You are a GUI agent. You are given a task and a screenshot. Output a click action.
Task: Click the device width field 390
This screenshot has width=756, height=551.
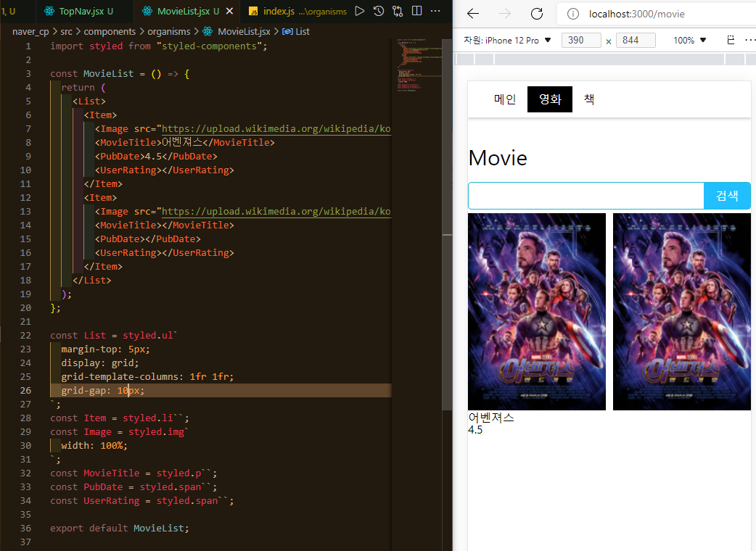click(x=581, y=41)
